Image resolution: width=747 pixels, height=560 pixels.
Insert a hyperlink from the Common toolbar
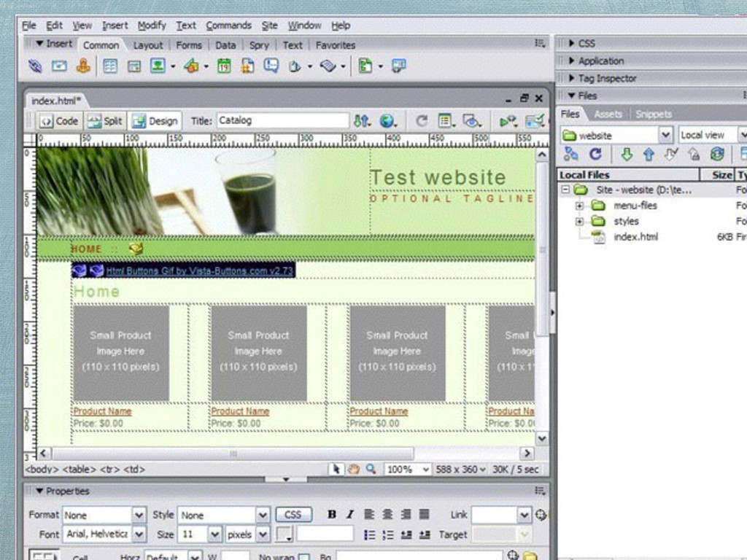(x=35, y=66)
